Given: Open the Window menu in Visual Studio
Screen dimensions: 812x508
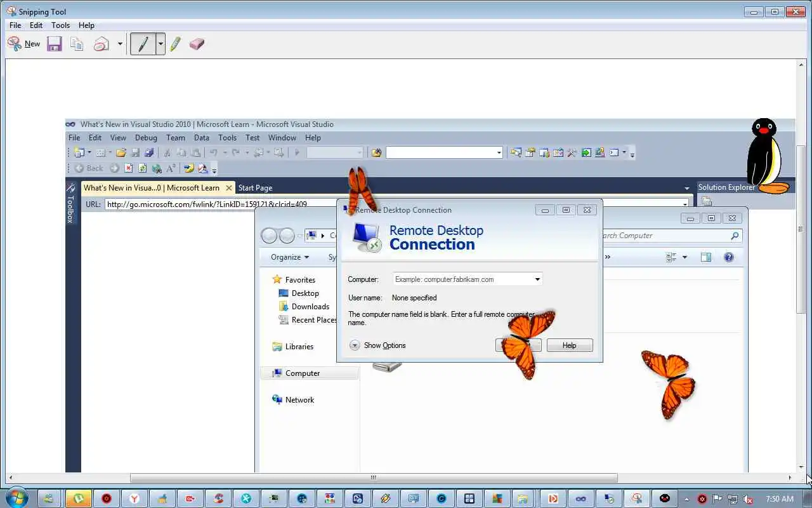Looking at the screenshot, I should tap(282, 138).
